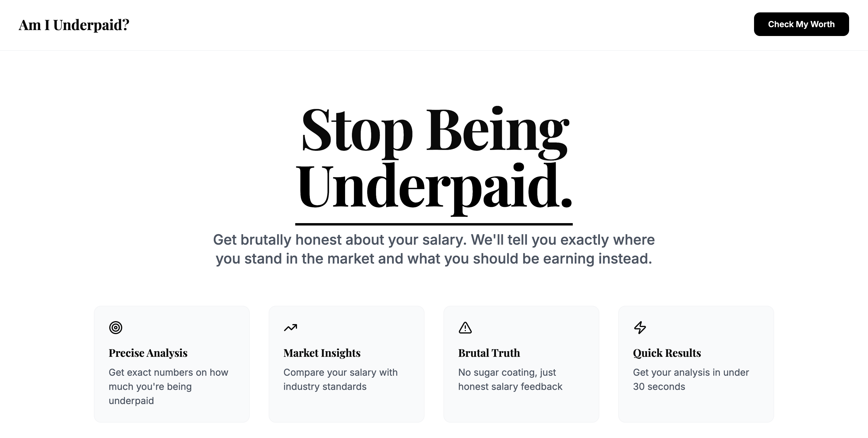Click the Market Insights heading text
868x438 pixels.
[x=322, y=353]
